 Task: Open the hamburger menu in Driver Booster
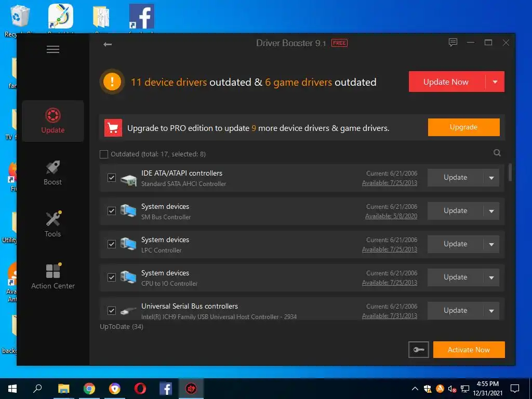53,49
